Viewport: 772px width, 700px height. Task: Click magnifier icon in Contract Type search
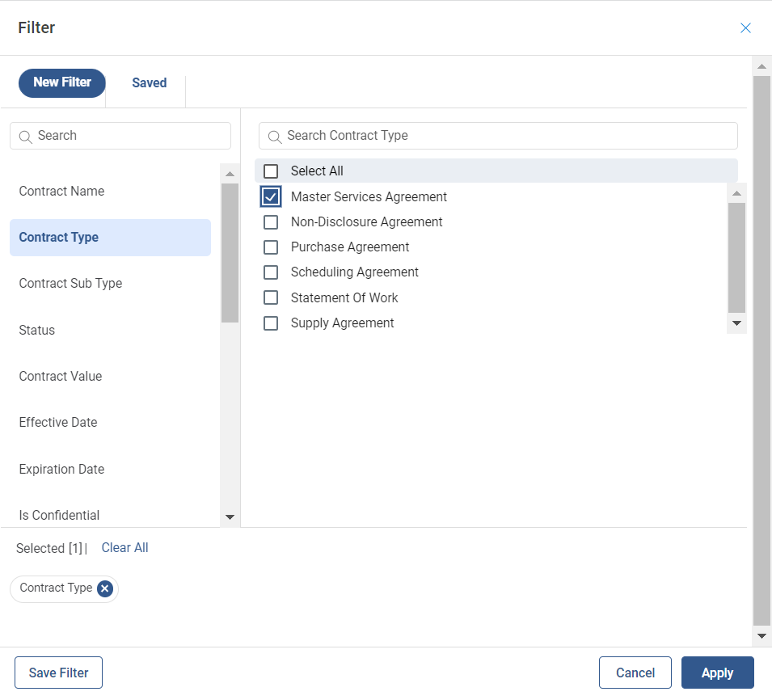tap(275, 137)
